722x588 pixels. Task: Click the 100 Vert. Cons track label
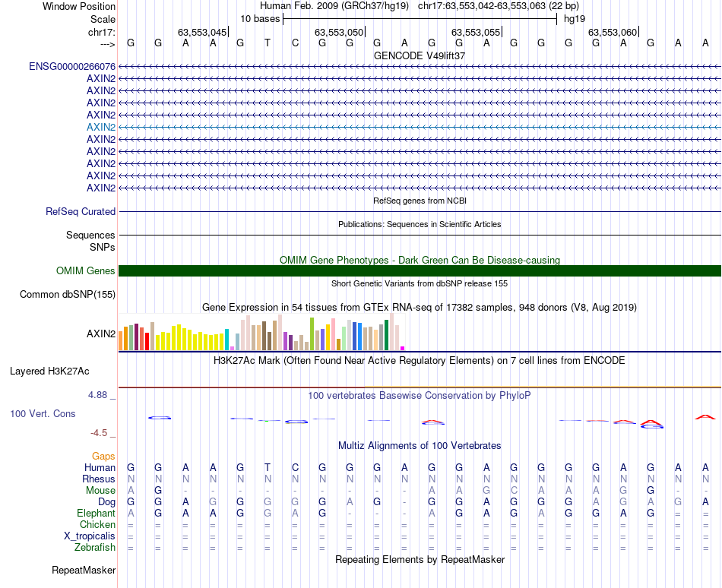43,413
